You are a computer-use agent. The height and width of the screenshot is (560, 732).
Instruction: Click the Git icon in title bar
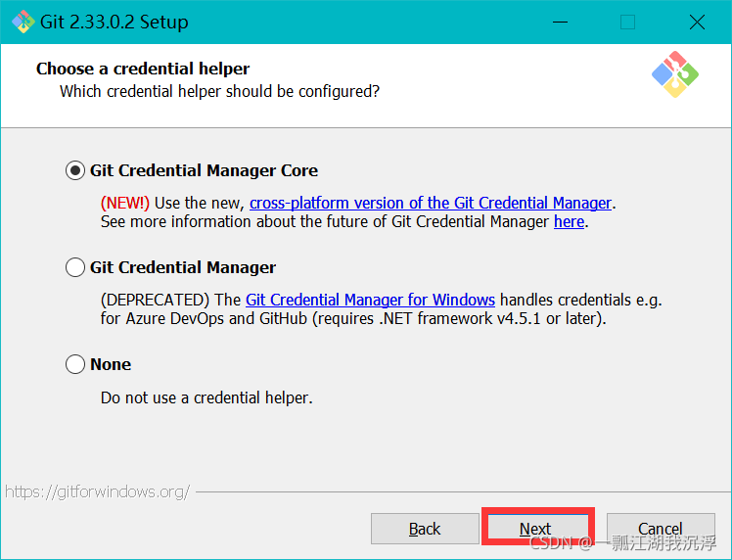pyautogui.click(x=23, y=22)
